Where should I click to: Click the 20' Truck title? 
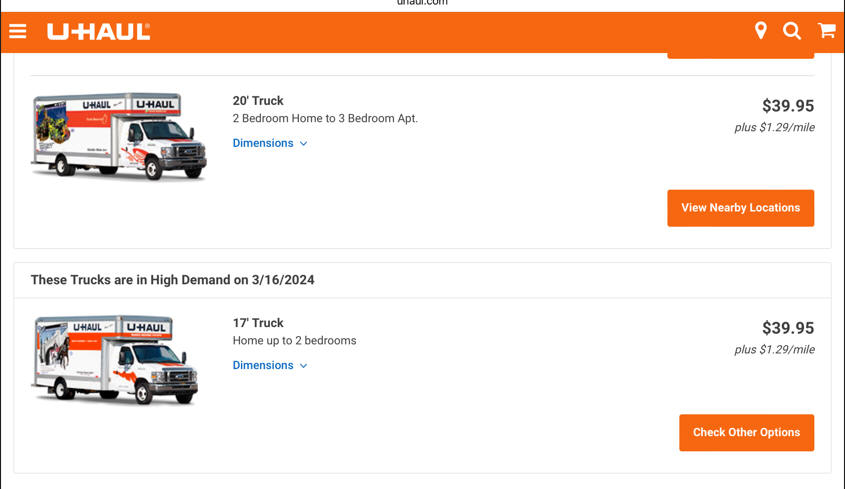[x=258, y=101]
